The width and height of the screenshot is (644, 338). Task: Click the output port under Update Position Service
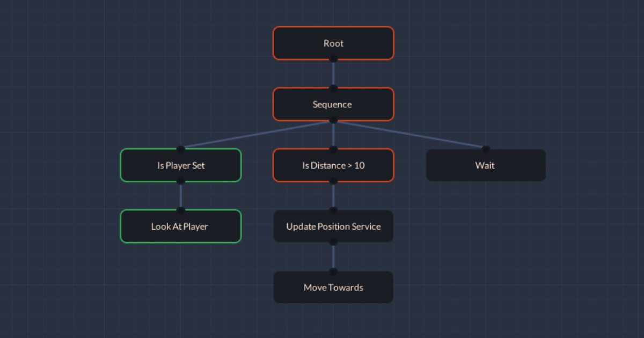point(333,241)
